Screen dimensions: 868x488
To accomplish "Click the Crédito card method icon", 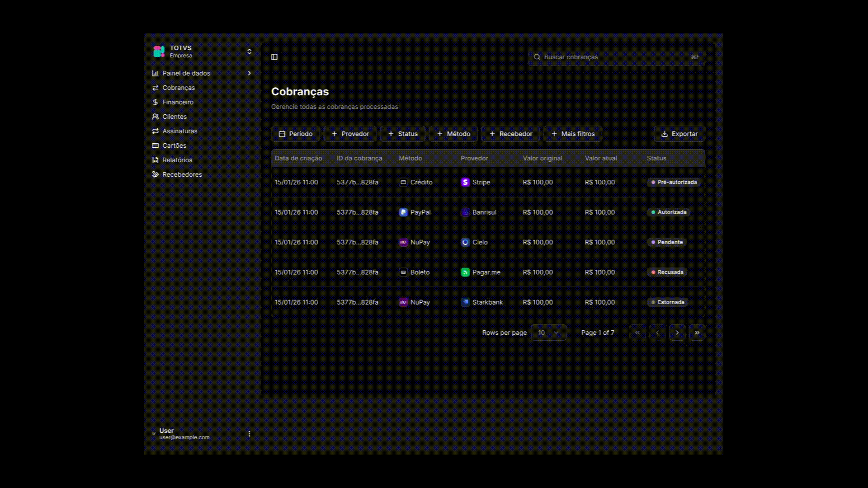I will tap(403, 182).
